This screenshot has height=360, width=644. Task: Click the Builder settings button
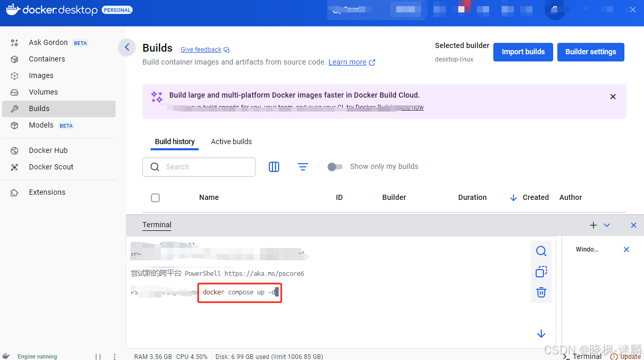click(591, 52)
